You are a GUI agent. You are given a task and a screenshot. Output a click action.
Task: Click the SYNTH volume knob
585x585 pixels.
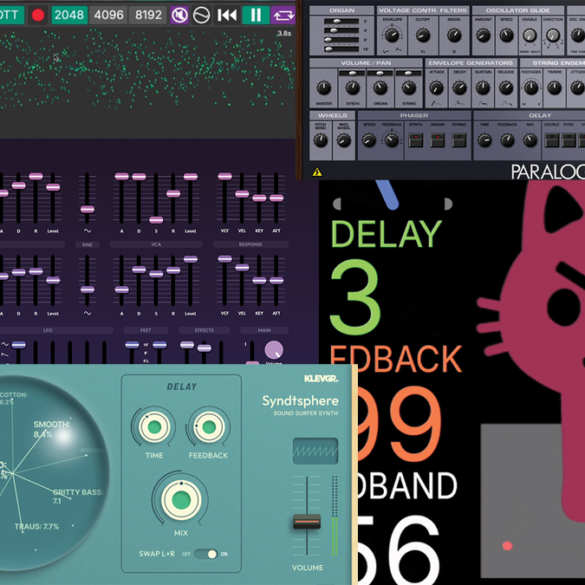[x=352, y=88]
